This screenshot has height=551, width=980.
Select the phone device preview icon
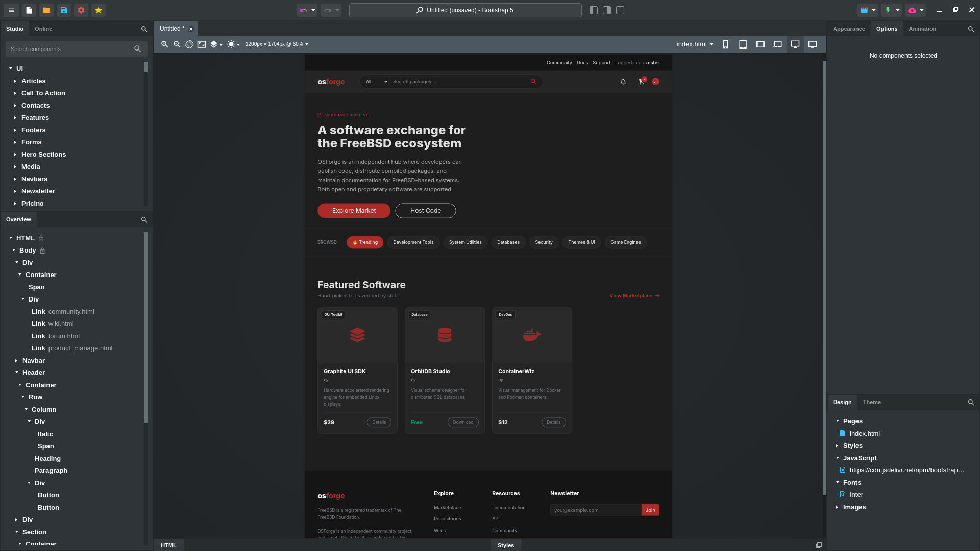[x=725, y=44]
